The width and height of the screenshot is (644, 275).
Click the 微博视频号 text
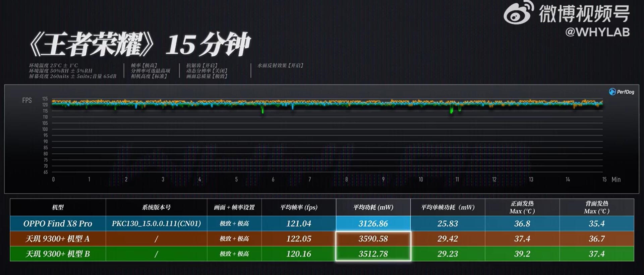pos(584,14)
